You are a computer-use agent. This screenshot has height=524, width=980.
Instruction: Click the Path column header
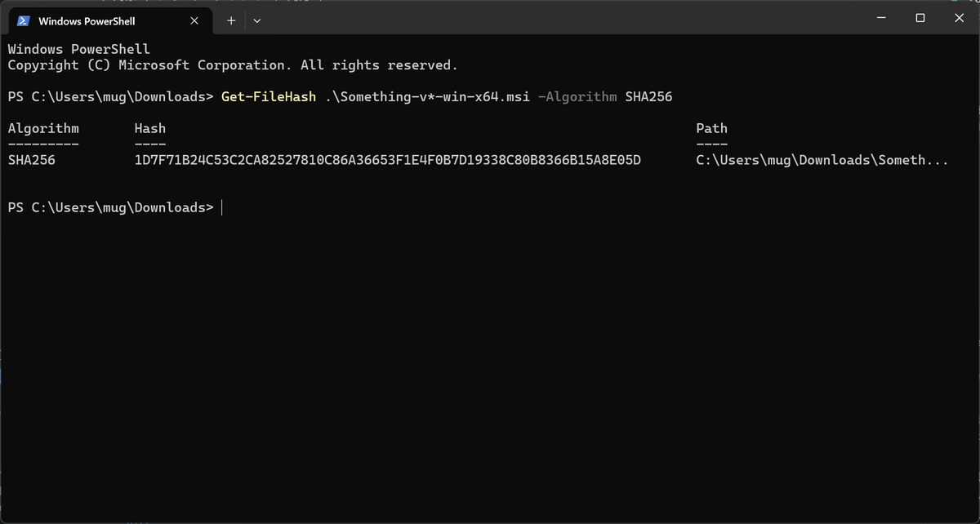[x=711, y=128]
